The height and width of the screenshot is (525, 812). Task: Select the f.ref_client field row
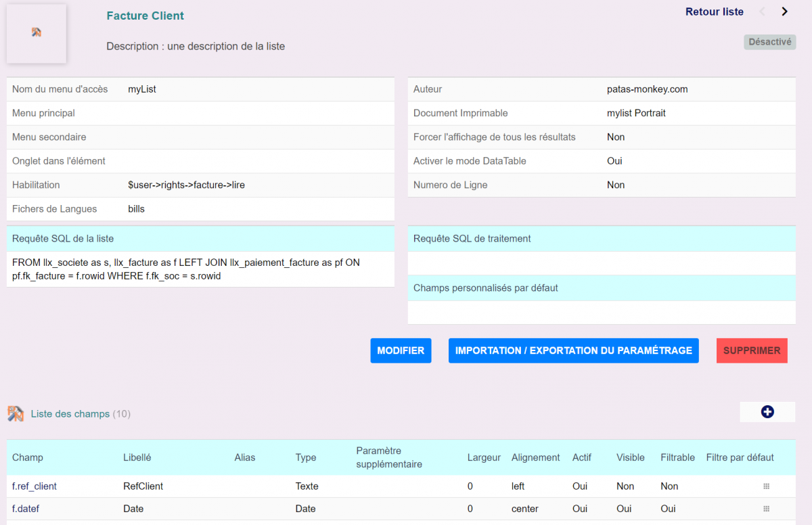click(35, 486)
